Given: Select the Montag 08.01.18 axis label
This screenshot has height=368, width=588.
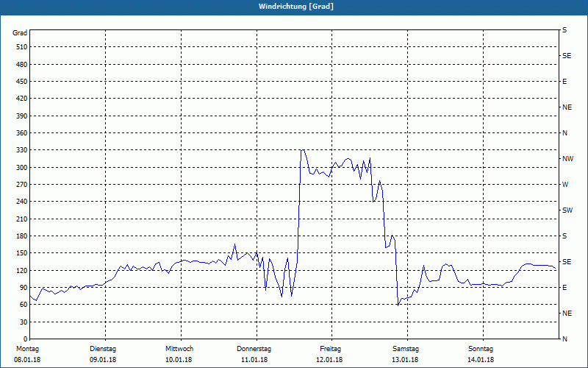Looking at the screenshot, I should (27, 354).
